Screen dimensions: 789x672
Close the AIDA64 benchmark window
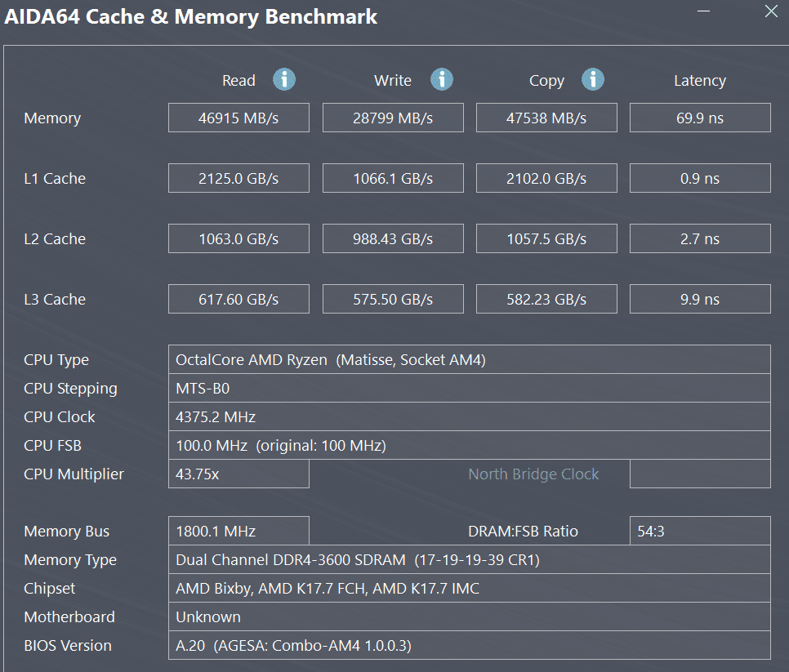pyautogui.click(x=771, y=11)
